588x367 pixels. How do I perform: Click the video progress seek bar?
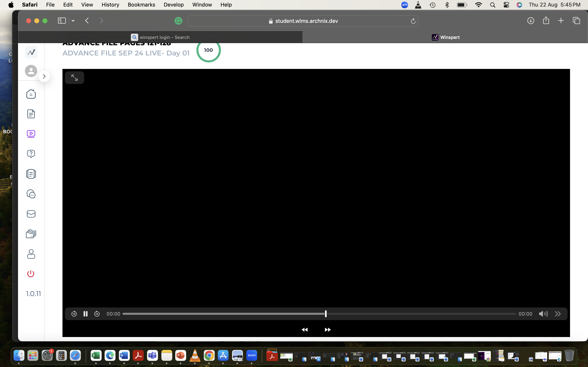[x=243, y=314]
